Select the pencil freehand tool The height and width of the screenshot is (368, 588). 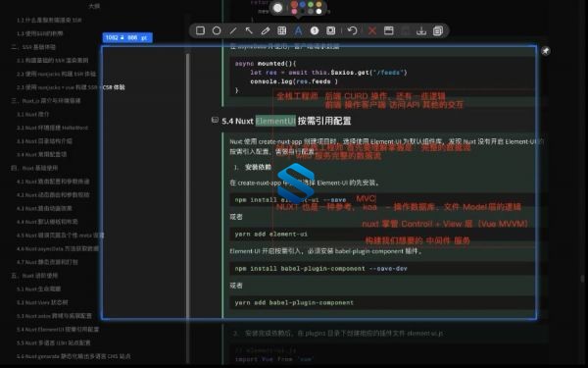point(266,30)
